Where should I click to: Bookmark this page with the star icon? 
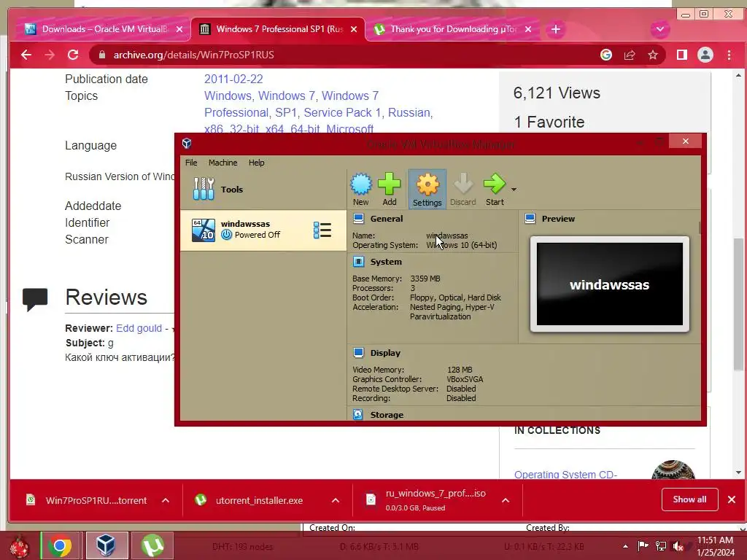pos(653,55)
